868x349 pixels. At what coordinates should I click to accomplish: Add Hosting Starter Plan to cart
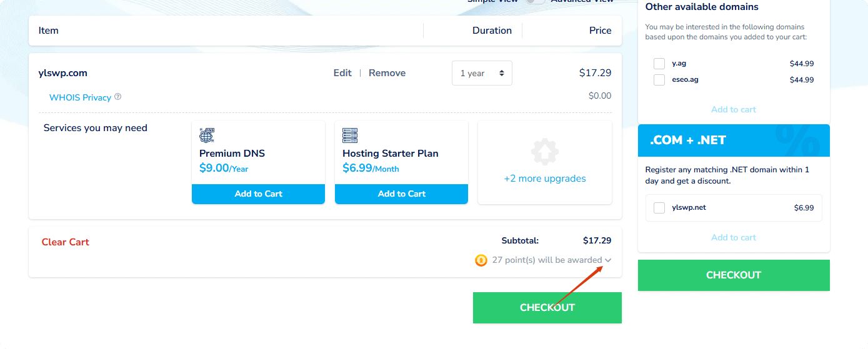401,194
